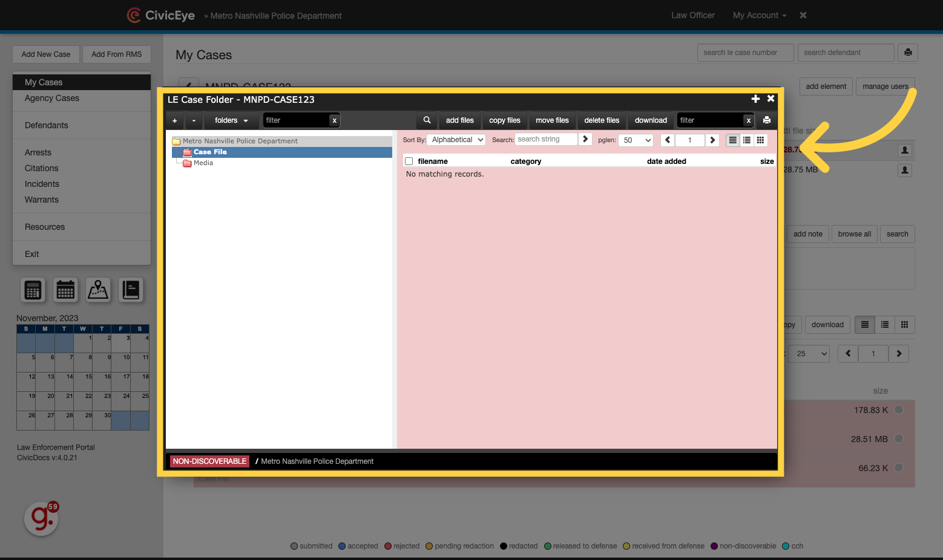Run the search string arrow button
The height and width of the screenshot is (560, 943).
(585, 139)
